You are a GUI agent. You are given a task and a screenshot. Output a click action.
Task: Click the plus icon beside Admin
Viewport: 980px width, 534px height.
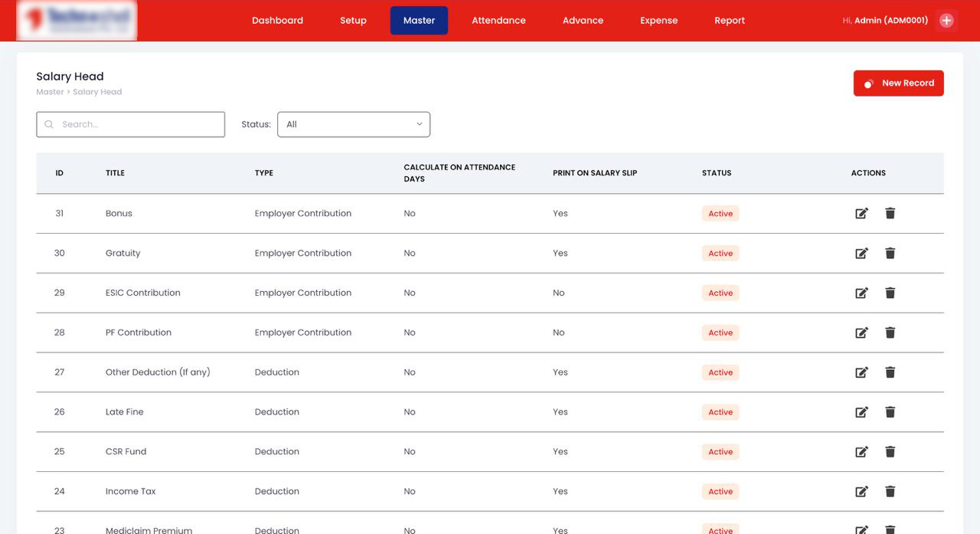tap(946, 21)
